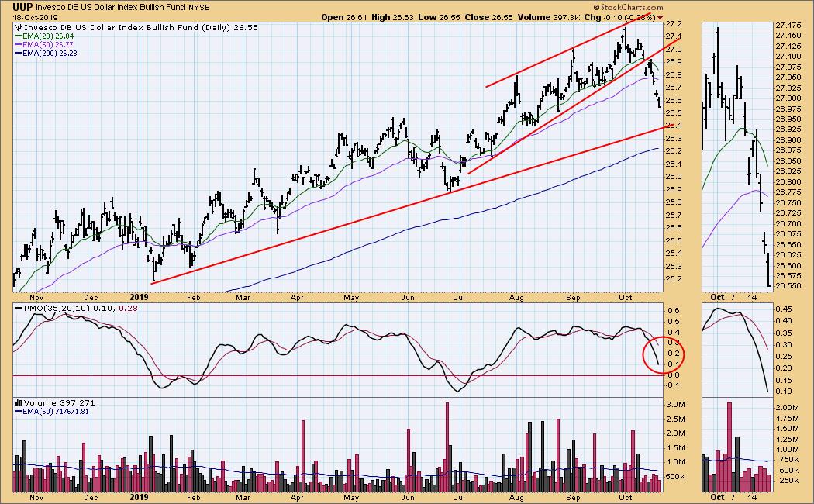
Task: Click the "Low 26.55" value
Action: point(439,17)
